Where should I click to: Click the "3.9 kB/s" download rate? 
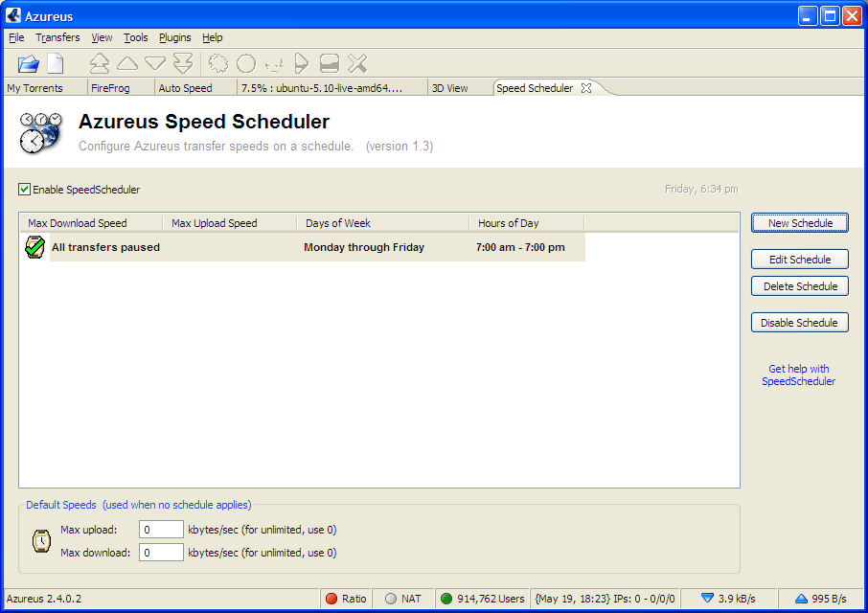click(737, 599)
